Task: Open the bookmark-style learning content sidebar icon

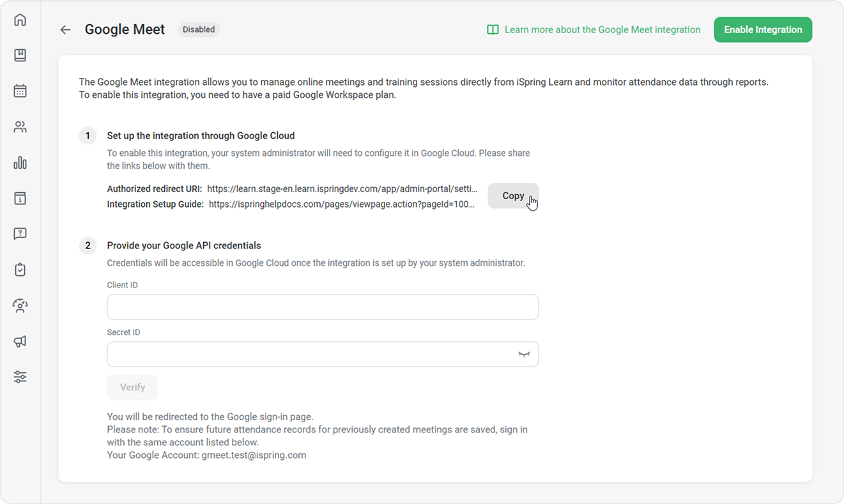Action: click(x=20, y=56)
